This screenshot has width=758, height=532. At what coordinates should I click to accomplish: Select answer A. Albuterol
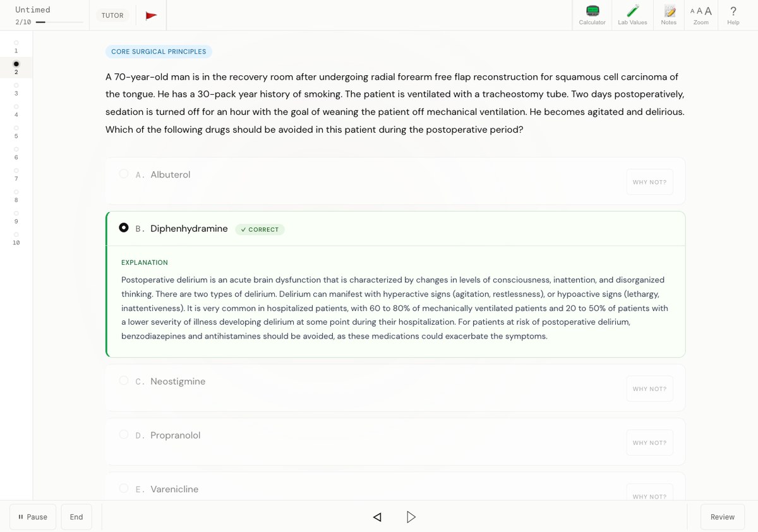[x=395, y=181]
